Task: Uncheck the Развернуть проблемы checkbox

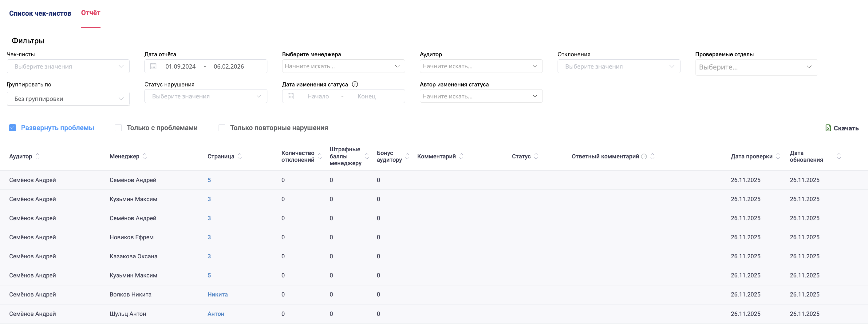Action: click(13, 128)
